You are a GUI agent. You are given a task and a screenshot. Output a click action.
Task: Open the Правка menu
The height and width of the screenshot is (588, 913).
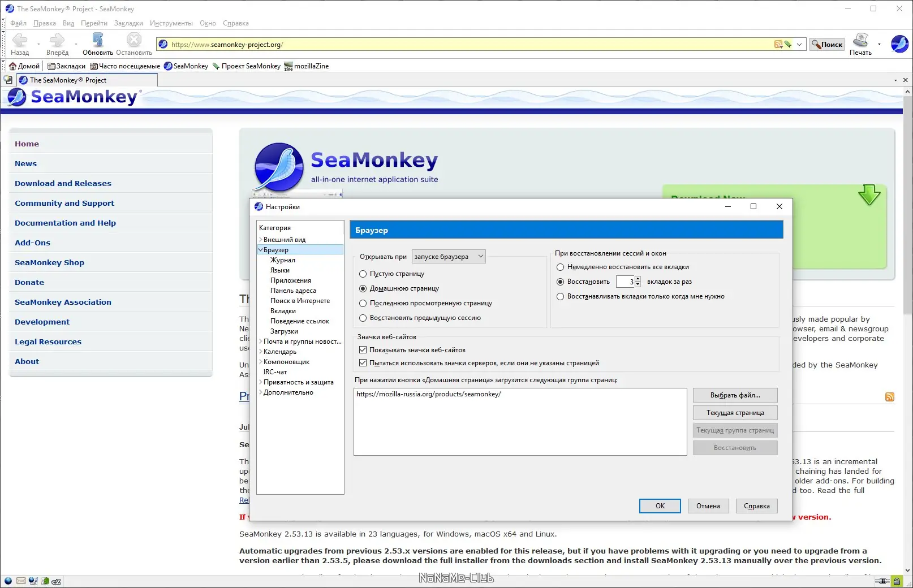[x=44, y=23]
